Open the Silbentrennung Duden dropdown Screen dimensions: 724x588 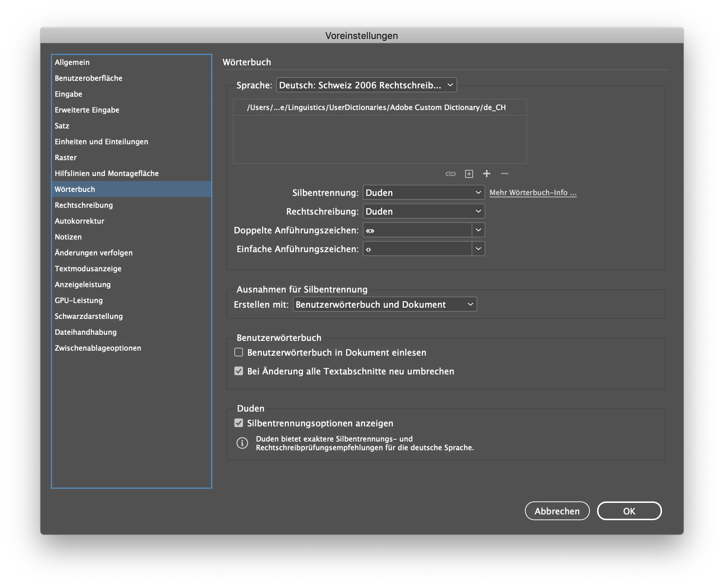423,193
